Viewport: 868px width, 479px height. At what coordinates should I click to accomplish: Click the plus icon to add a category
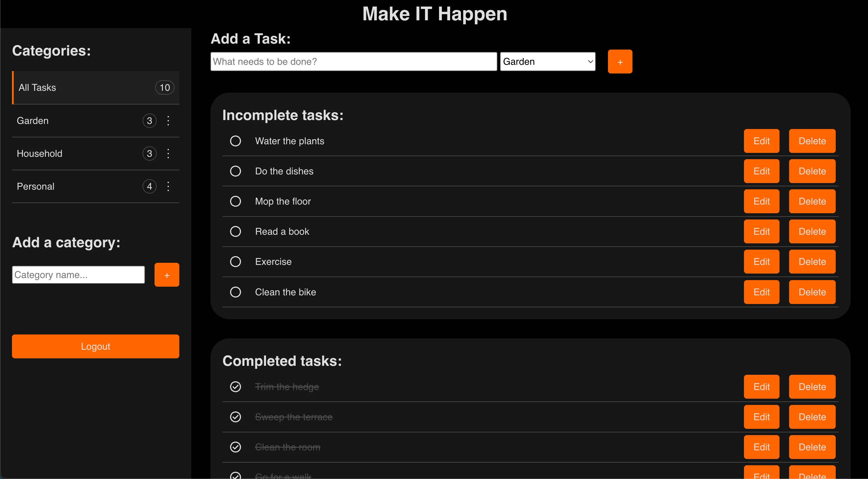pyautogui.click(x=166, y=275)
